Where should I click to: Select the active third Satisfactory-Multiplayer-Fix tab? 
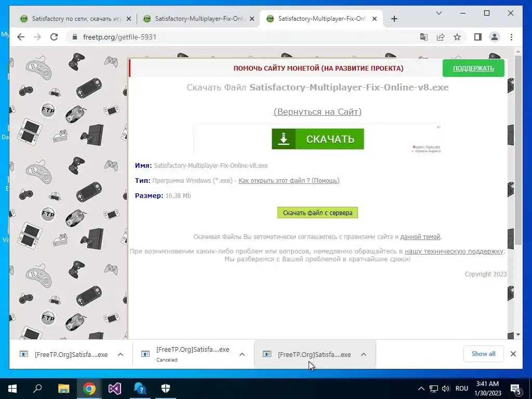[x=322, y=19]
